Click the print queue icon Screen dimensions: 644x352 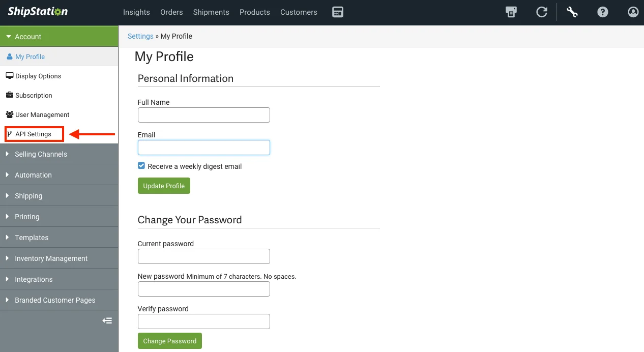pyautogui.click(x=511, y=12)
